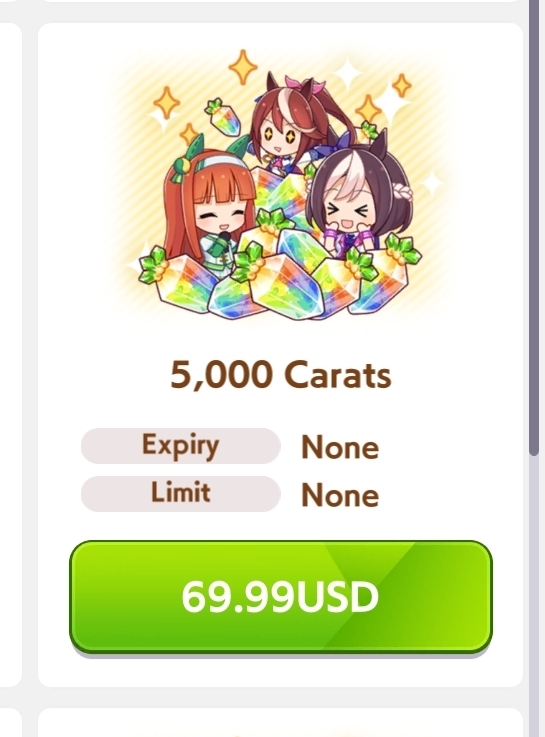
Task: Click the None value beside Limit
Action: [340, 495]
